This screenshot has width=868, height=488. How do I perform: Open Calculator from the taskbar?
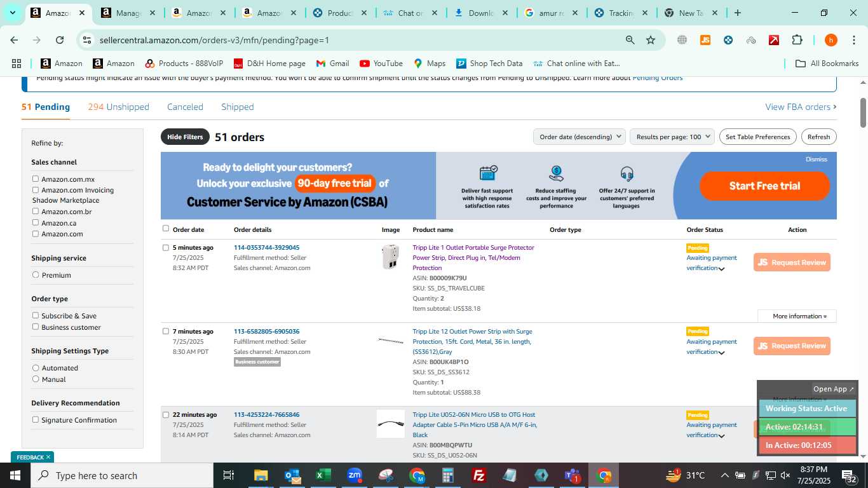click(448, 475)
